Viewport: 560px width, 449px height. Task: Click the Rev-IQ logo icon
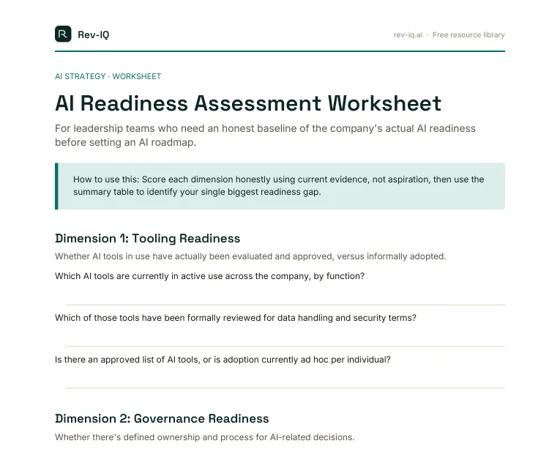63,34
